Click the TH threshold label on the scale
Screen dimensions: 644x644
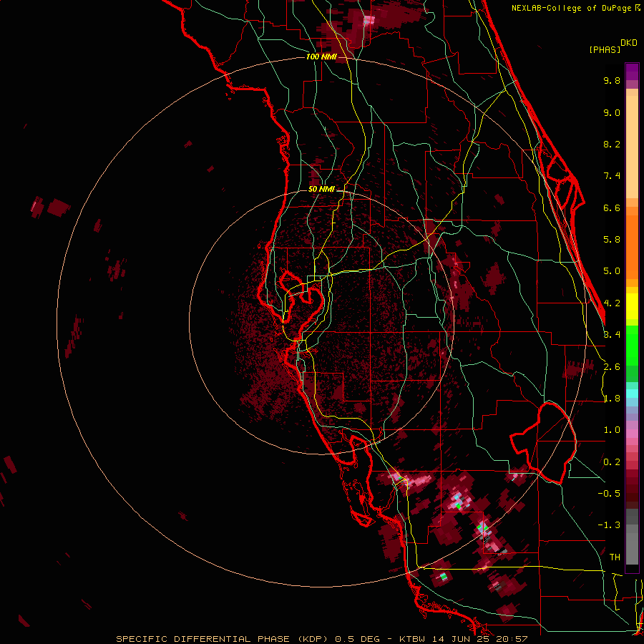coord(615,557)
